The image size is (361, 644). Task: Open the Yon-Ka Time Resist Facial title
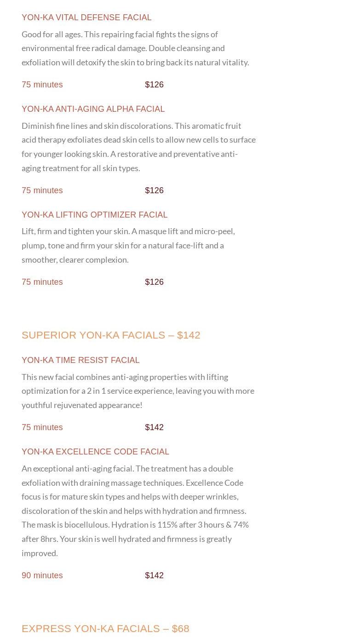(x=80, y=360)
